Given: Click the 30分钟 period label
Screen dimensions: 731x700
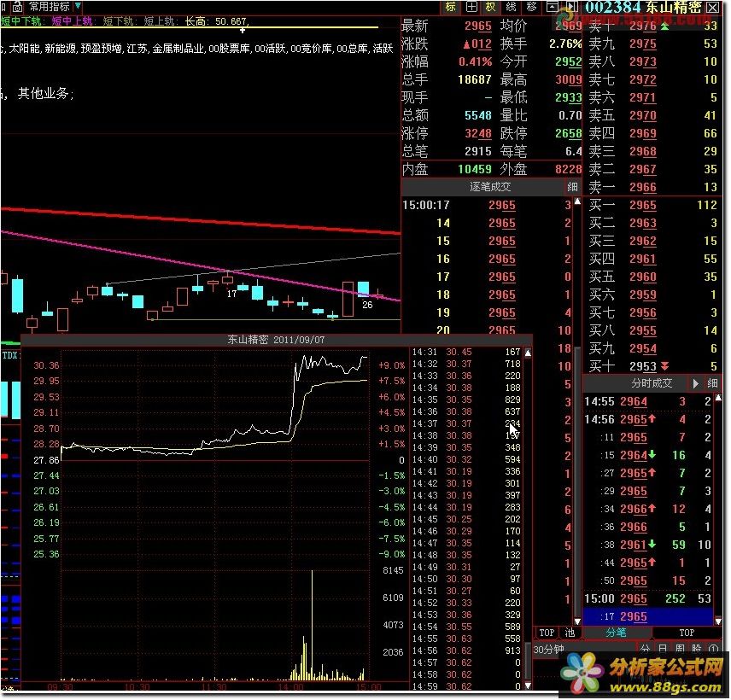Looking at the screenshot, I should point(549,649).
